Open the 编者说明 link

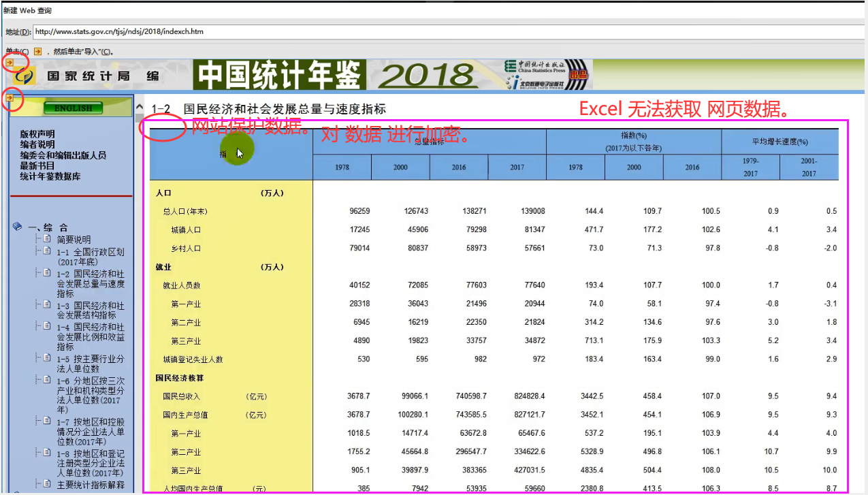(37, 145)
